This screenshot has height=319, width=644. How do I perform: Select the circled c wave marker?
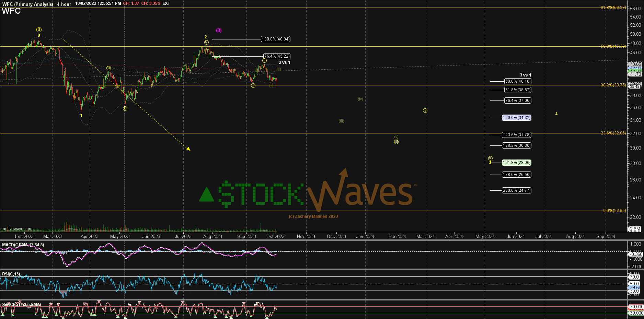click(x=206, y=42)
